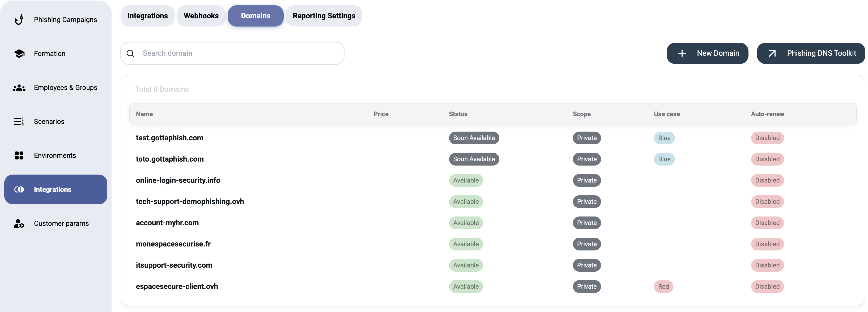This screenshot has width=868, height=312.
Task: Click Private scope badge for monespacesecurise.fr
Action: [587, 244]
